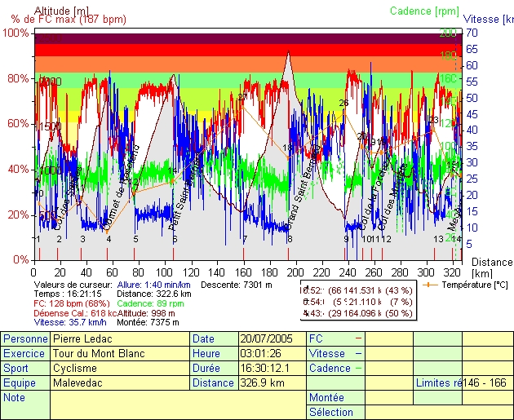Select lap marker 7 on the chart
Image resolution: width=514 pixels, height=420 pixels.
245,239
